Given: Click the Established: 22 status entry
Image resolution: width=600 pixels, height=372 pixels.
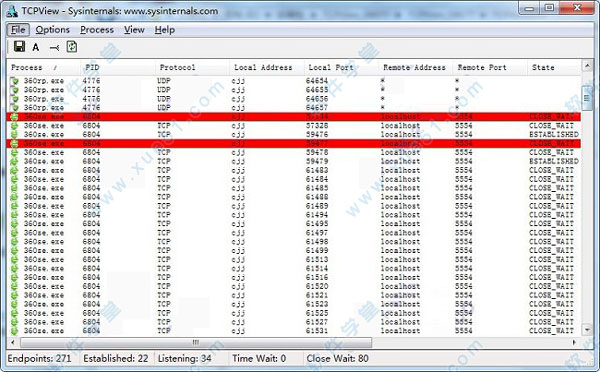Looking at the screenshot, I should 116,359.
